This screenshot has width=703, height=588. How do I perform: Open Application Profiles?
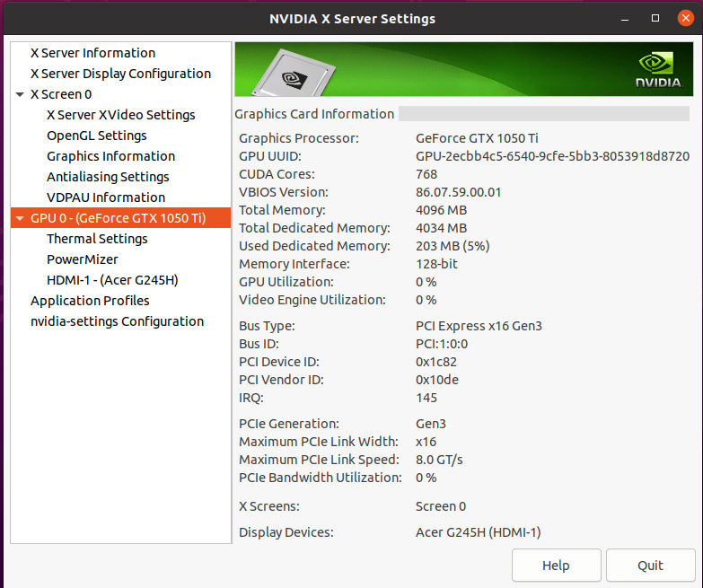(90, 300)
